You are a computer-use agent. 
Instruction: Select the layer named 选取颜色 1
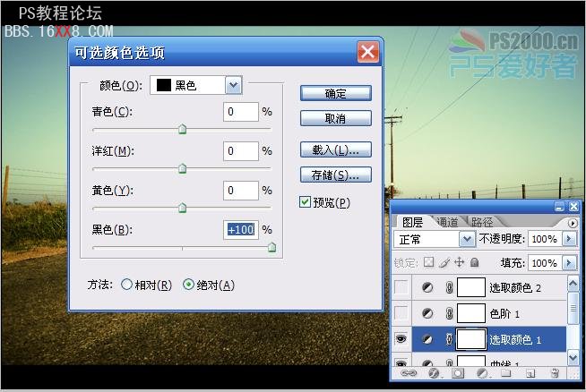pyautogui.click(x=515, y=339)
